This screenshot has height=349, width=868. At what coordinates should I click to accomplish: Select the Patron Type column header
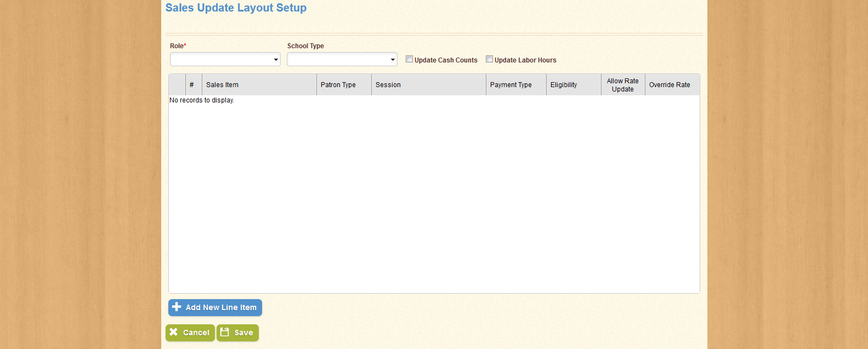[x=338, y=85]
